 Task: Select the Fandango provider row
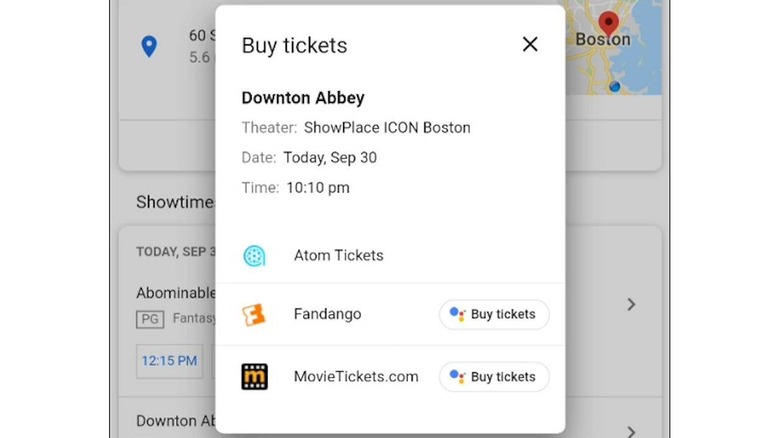[x=390, y=314]
